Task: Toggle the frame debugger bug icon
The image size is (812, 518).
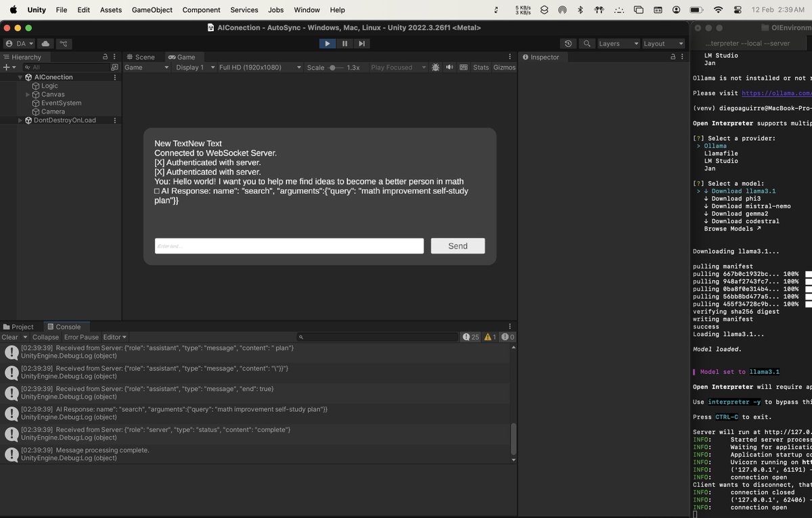Action: click(436, 68)
